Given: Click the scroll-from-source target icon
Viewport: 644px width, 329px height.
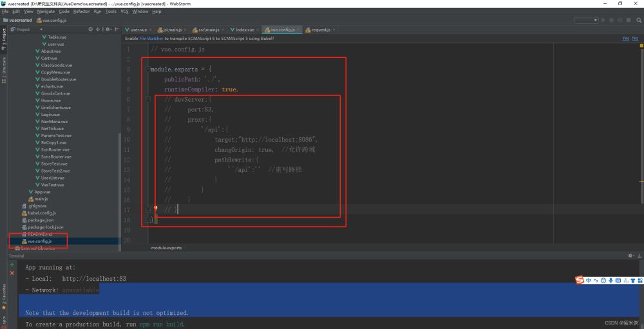Looking at the screenshot, I should coord(91,29).
